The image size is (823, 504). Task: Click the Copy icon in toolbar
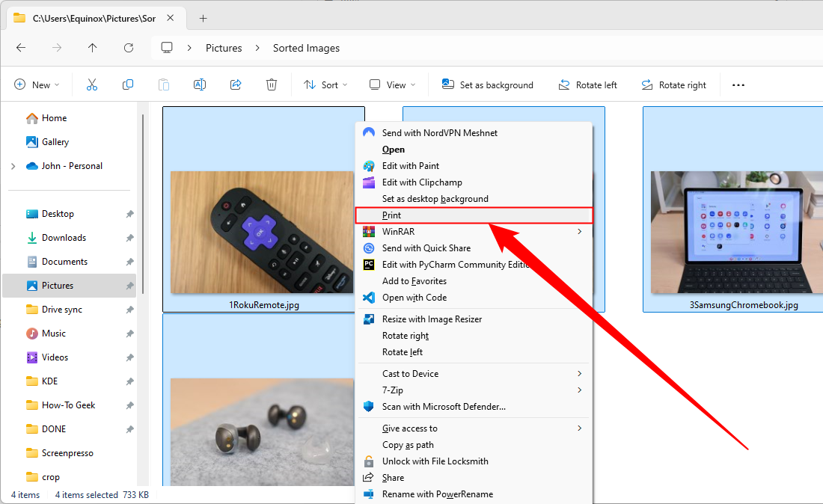pyautogui.click(x=127, y=84)
